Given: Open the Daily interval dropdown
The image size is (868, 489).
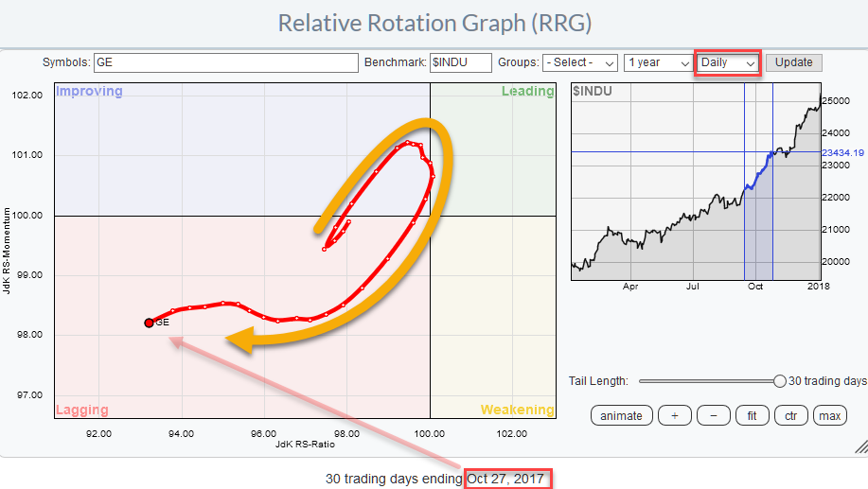Looking at the screenshot, I should pos(728,62).
